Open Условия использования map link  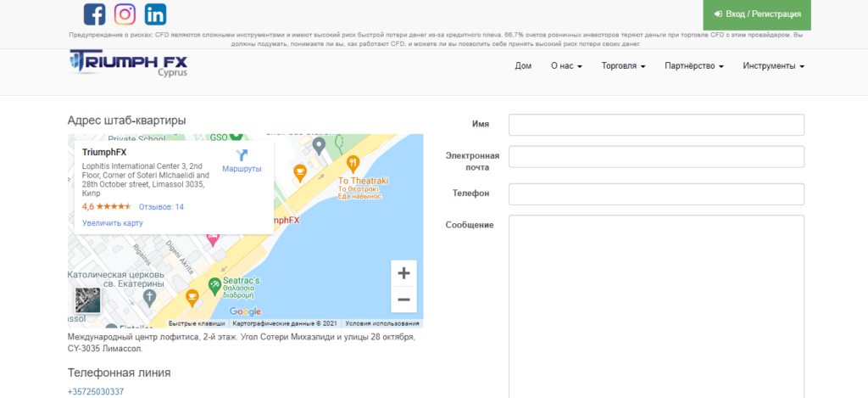pos(382,323)
